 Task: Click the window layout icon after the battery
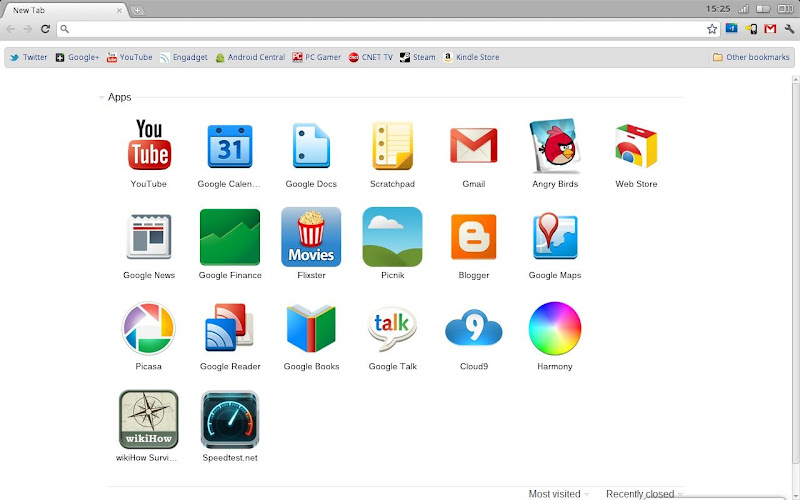tap(785, 9)
